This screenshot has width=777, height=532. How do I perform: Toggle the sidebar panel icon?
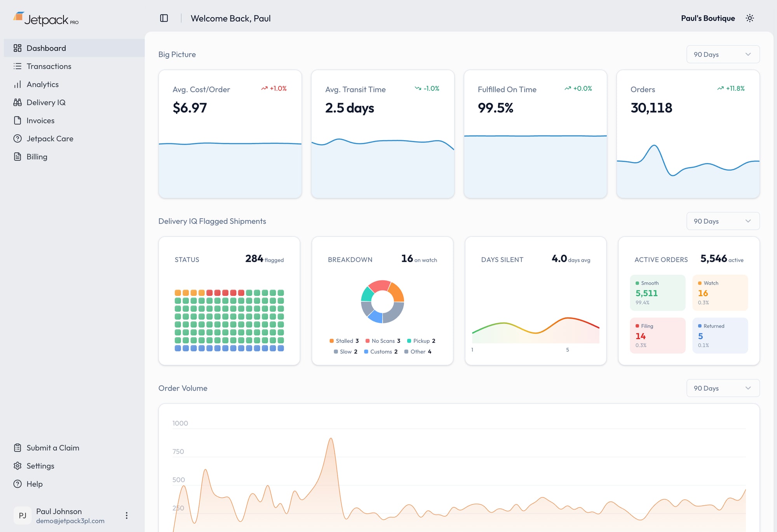164,18
